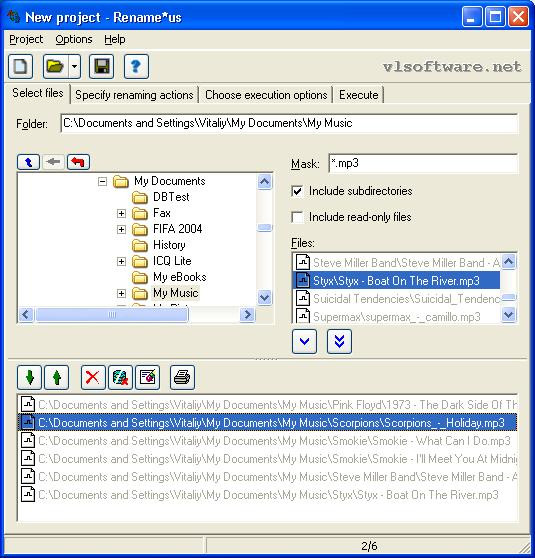The image size is (535, 558).
Task: Click the Print list icon
Action: (182, 377)
